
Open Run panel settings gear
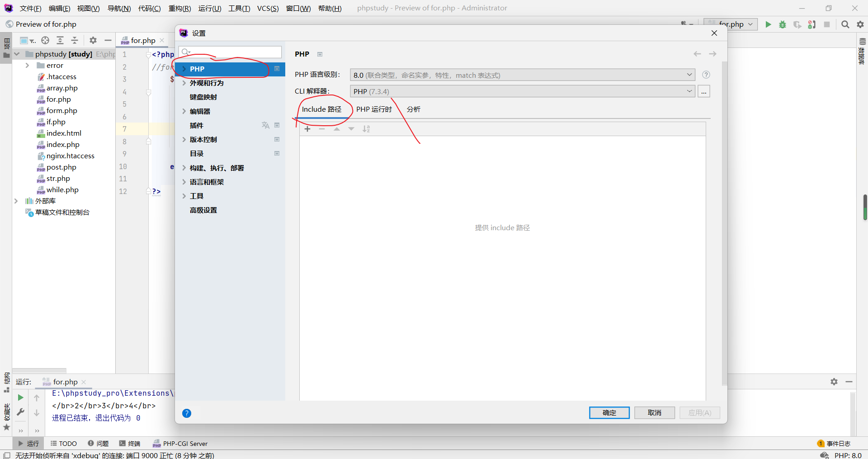pyautogui.click(x=834, y=382)
